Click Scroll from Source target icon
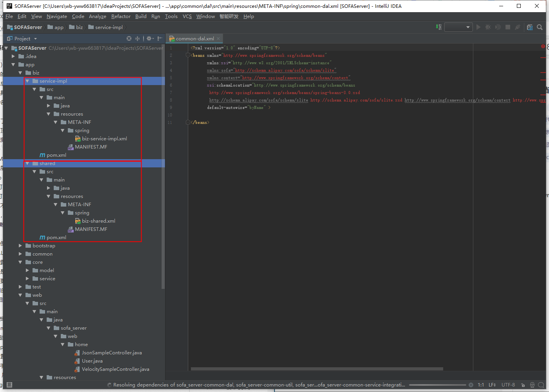The width and height of the screenshot is (549, 392). click(129, 38)
